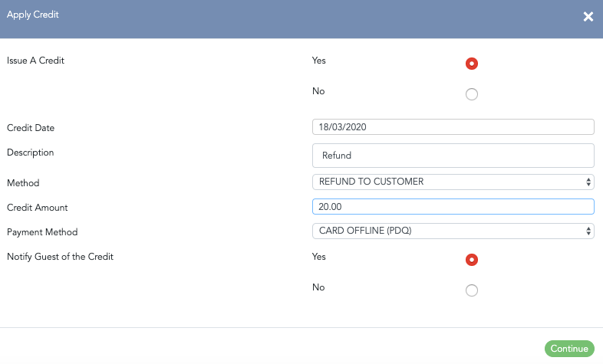Image resolution: width=603 pixels, height=364 pixels.
Task: Select No radio for Notify Guest
Action: (x=472, y=290)
